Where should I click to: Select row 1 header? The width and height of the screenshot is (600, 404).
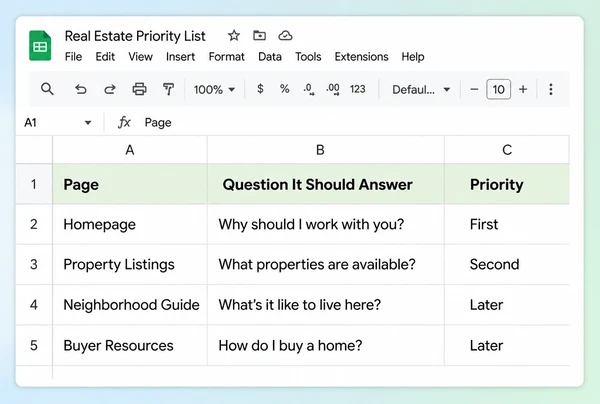click(x=34, y=184)
